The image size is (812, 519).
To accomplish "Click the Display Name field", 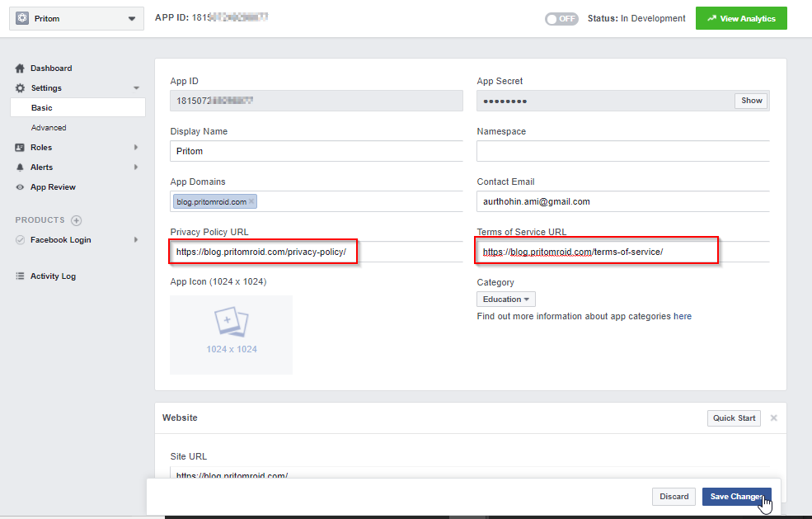I will pyautogui.click(x=317, y=151).
